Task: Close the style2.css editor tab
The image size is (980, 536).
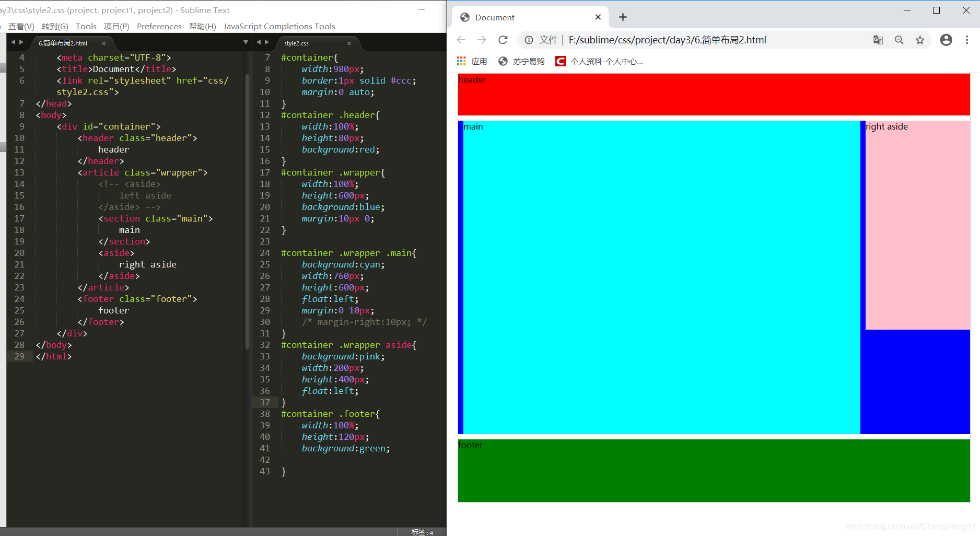Action: [349, 43]
